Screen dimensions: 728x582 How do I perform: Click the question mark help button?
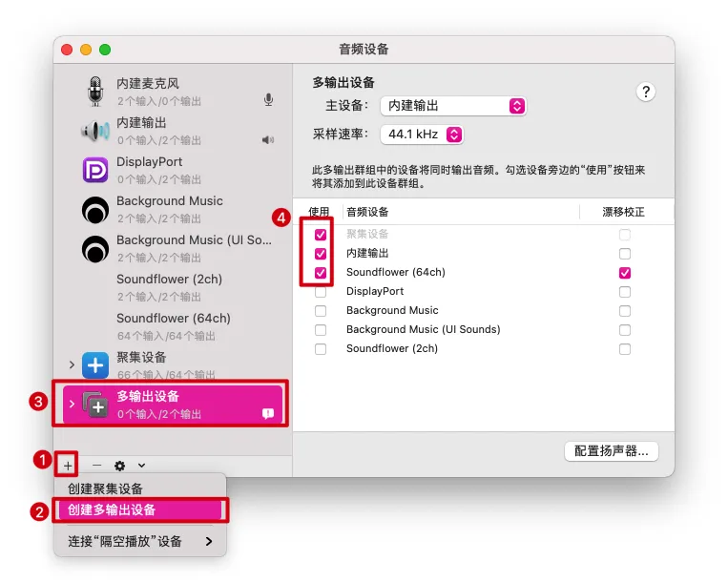(645, 92)
